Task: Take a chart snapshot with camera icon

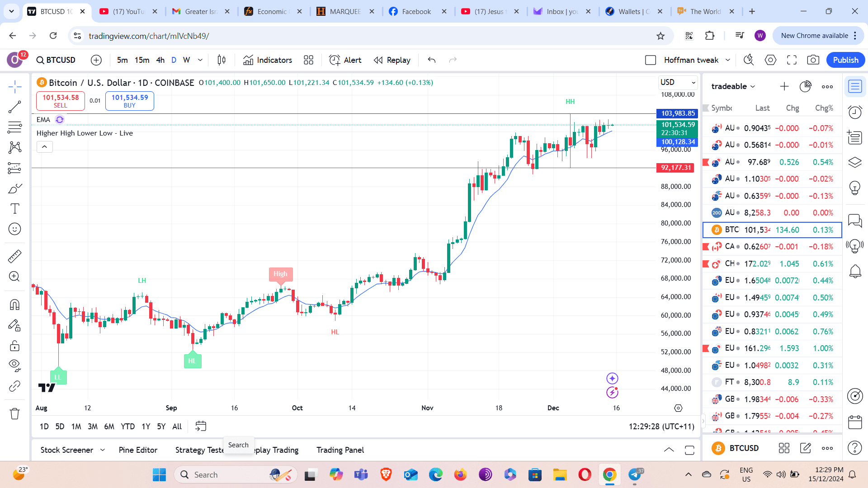Action: 813,60
